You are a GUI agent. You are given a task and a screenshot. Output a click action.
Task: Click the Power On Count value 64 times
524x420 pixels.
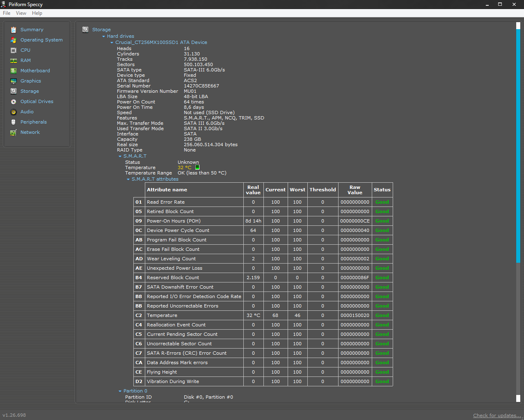(194, 102)
